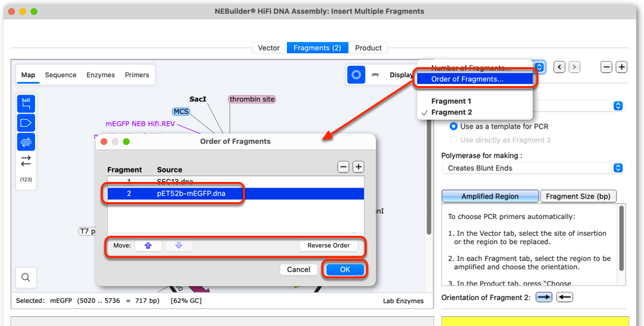Image resolution: width=644 pixels, height=326 pixels.
Task: Click the thrombin site feature label
Action: pos(252,99)
